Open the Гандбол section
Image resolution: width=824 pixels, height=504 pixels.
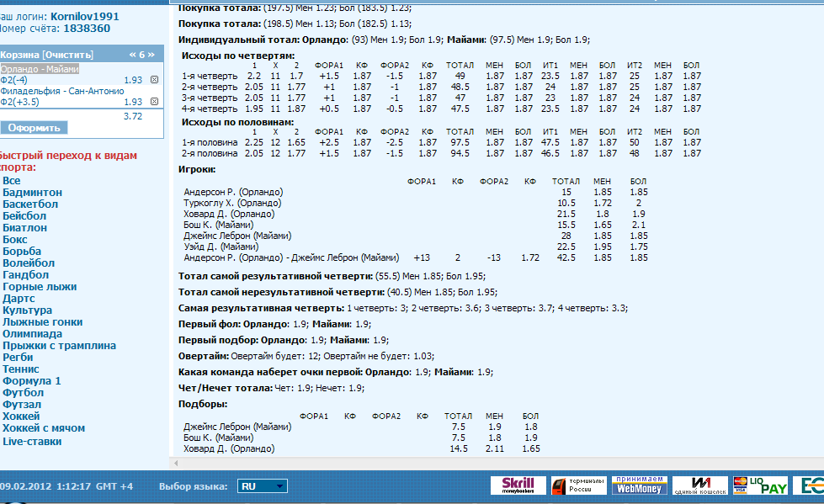[x=26, y=275]
